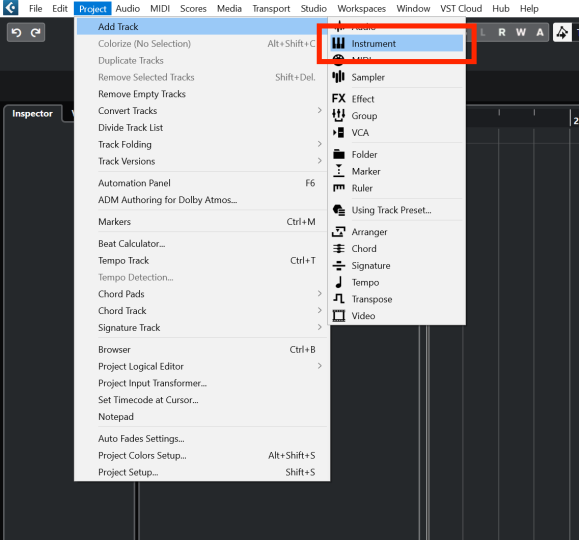Expand the Chord Pads submenu arrow
Image resolution: width=579 pixels, height=540 pixels.
tap(319, 294)
